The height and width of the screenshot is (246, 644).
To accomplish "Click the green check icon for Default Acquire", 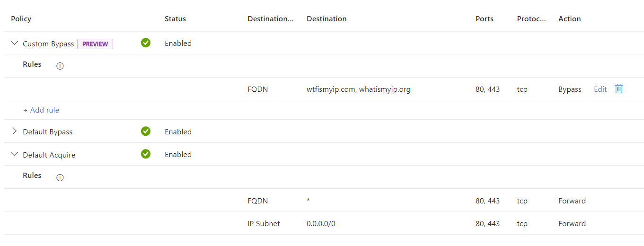I will click(146, 154).
